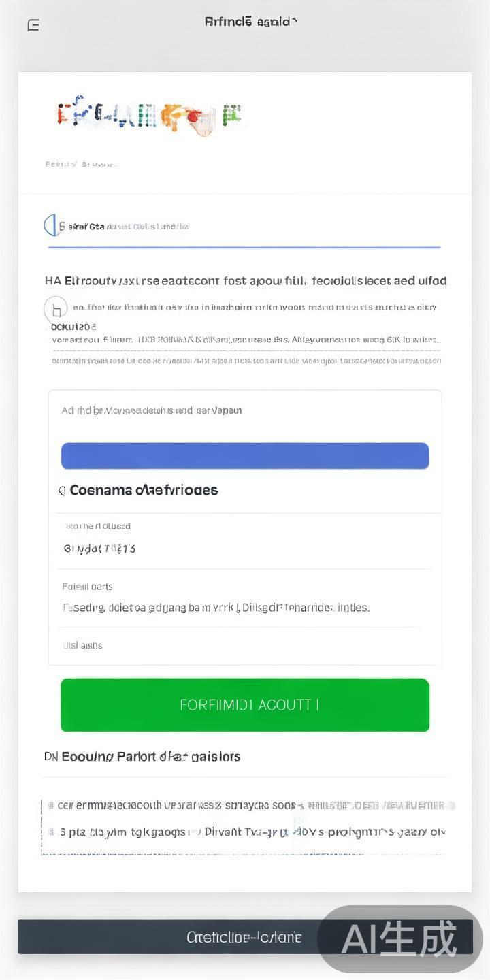Viewport: 490px width, 980px height.
Task: Click the 'AI生成' watermark badge
Action: pyautogui.click(x=399, y=939)
